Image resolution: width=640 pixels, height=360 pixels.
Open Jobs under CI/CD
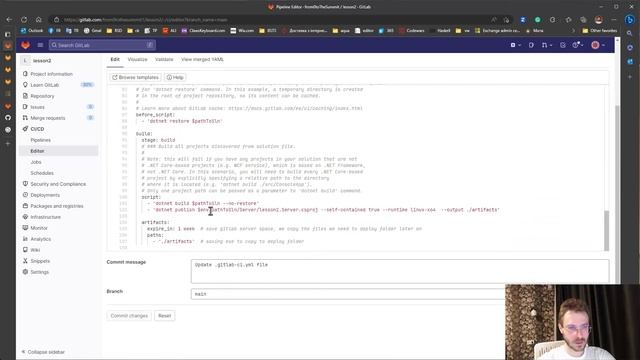pyautogui.click(x=36, y=162)
